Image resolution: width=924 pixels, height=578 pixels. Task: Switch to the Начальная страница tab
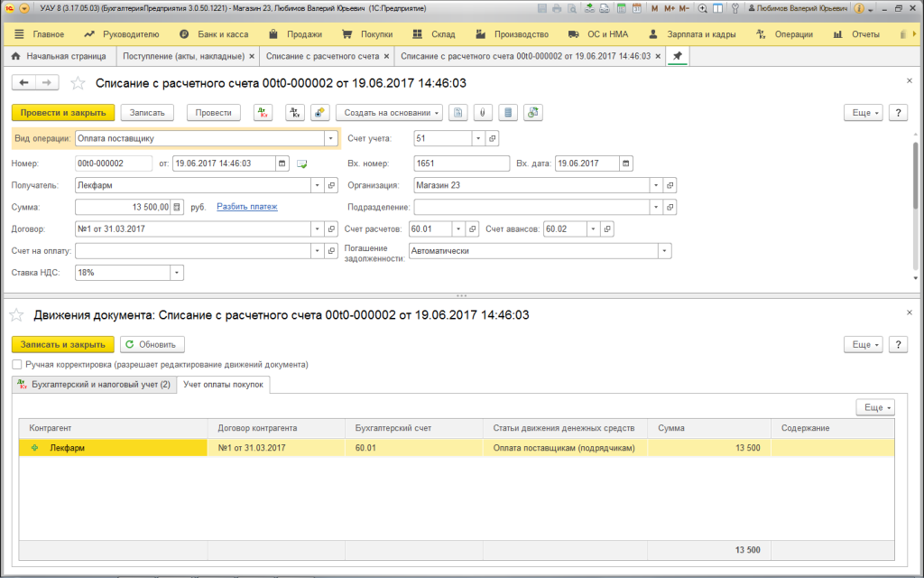pos(59,56)
